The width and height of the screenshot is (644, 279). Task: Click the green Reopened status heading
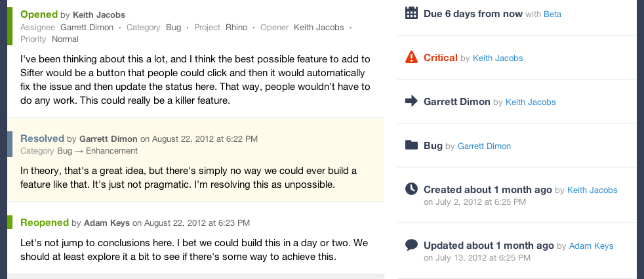(x=45, y=223)
